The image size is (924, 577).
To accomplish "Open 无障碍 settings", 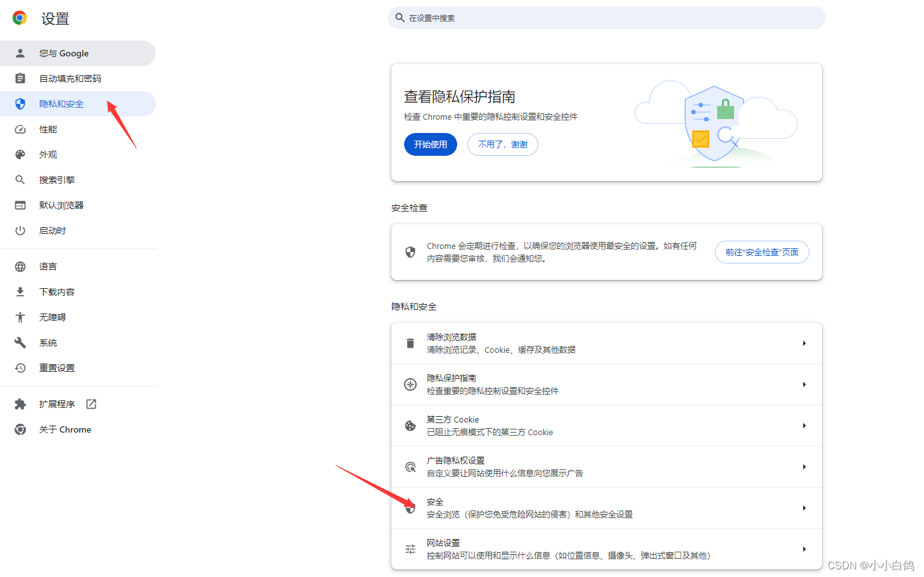I will 77,317.
